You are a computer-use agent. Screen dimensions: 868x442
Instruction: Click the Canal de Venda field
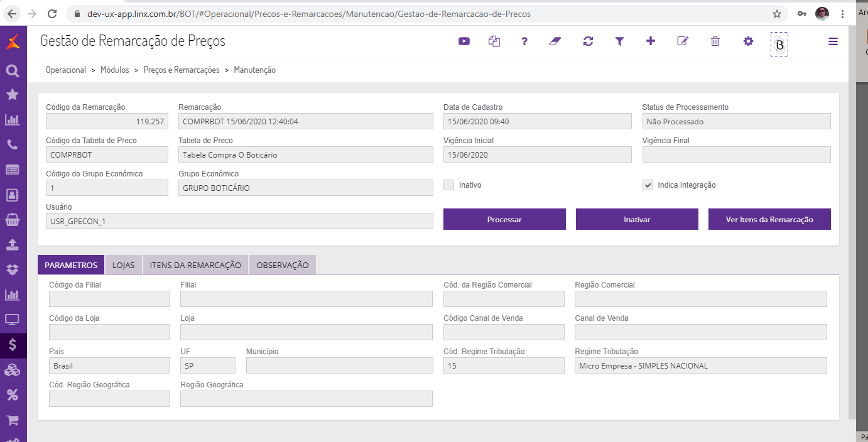(701, 332)
